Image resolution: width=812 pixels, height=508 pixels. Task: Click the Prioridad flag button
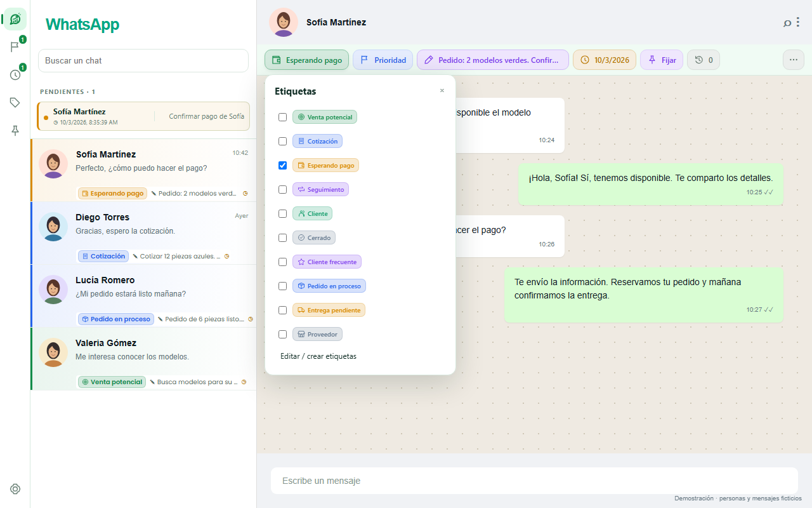tap(383, 60)
